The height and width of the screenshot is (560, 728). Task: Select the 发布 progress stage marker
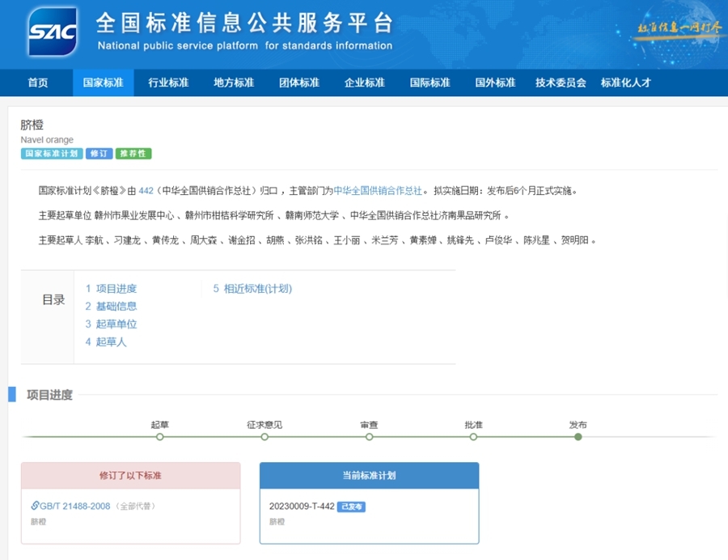578,436
